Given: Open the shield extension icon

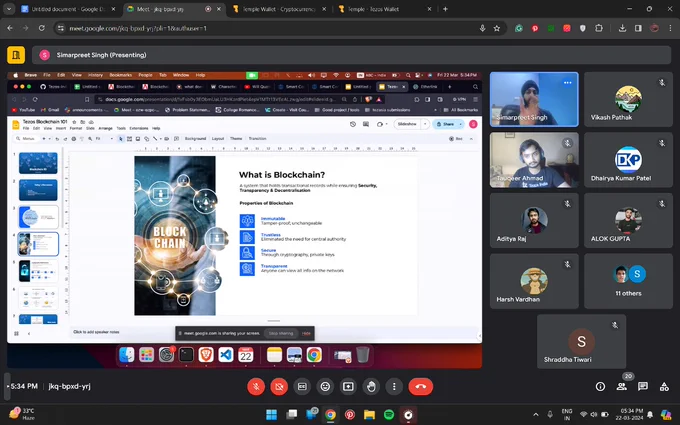Looking at the screenshot, I should [583, 28].
